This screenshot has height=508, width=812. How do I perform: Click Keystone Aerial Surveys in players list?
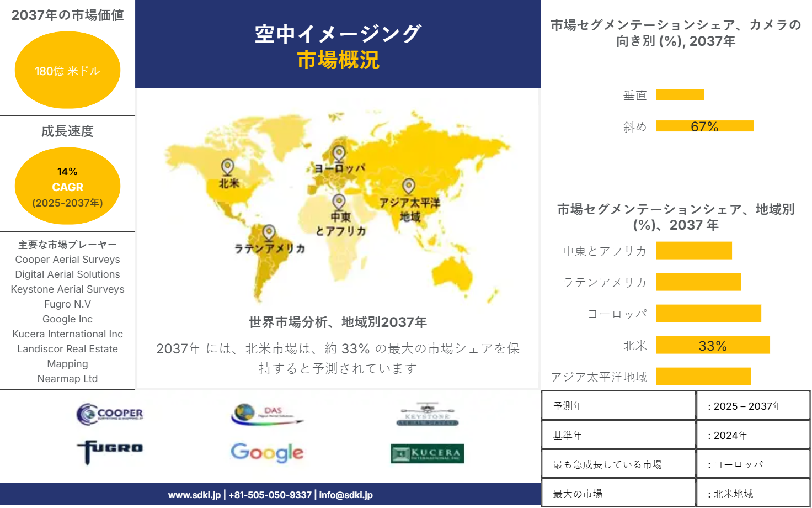67,289
